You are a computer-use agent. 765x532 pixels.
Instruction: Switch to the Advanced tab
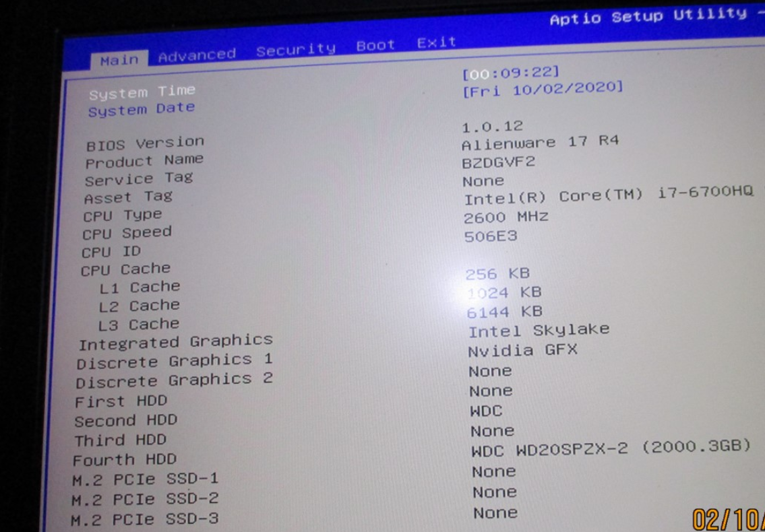pyautogui.click(x=197, y=56)
